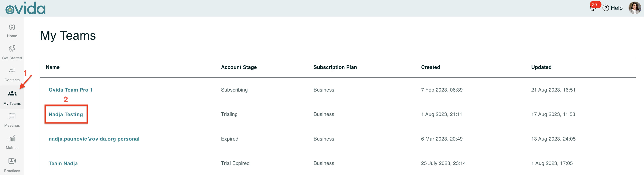Sort by the Name column header
This screenshot has width=644, height=175.
(53, 67)
